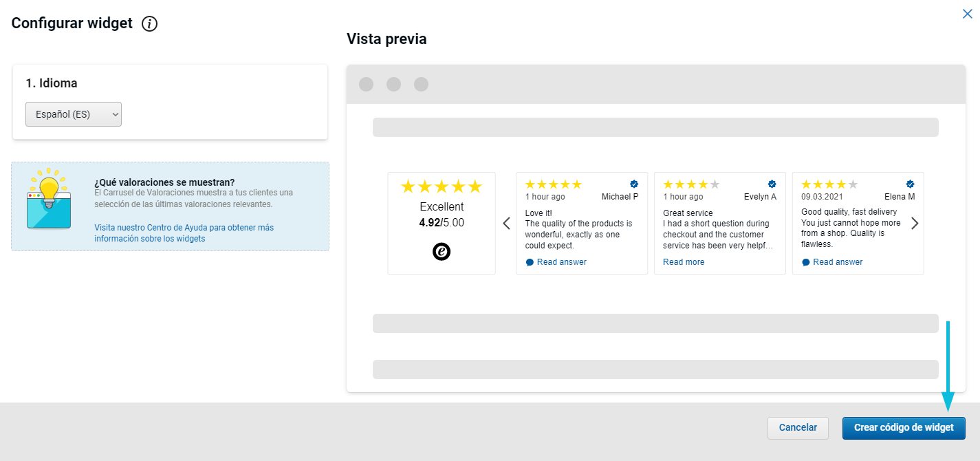Screen dimensions: 980x461
Task: Click the Trusted Shops e logo badge
Action: point(442,252)
